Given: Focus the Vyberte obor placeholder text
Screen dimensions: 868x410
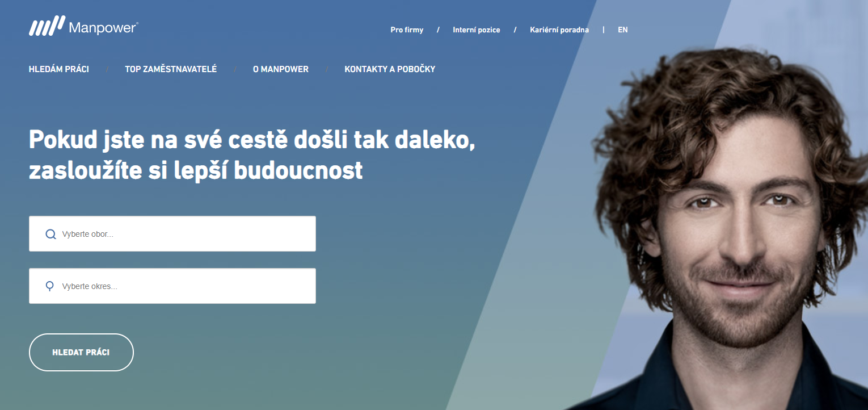Looking at the screenshot, I should tap(88, 234).
